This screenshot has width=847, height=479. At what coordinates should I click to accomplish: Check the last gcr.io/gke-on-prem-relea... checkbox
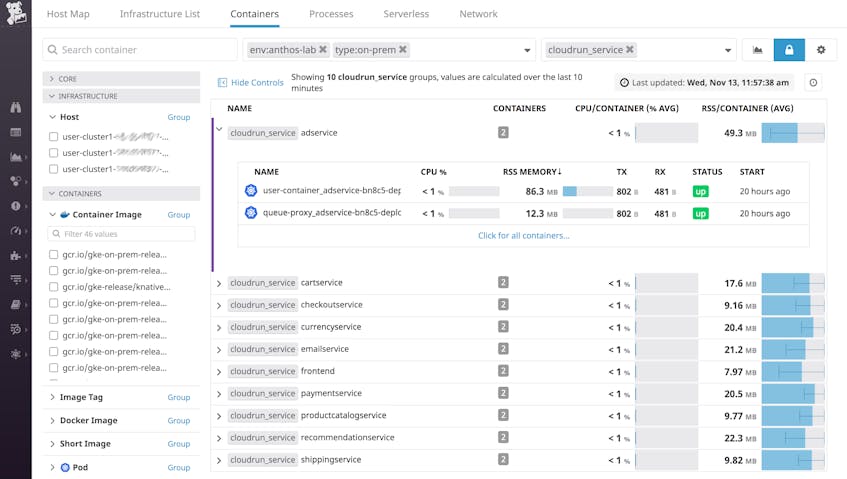click(x=53, y=368)
